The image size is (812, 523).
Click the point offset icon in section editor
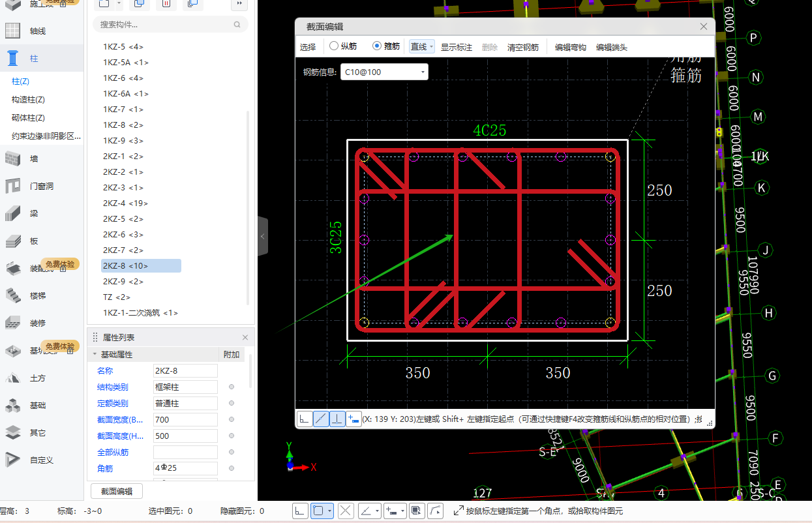(353, 419)
